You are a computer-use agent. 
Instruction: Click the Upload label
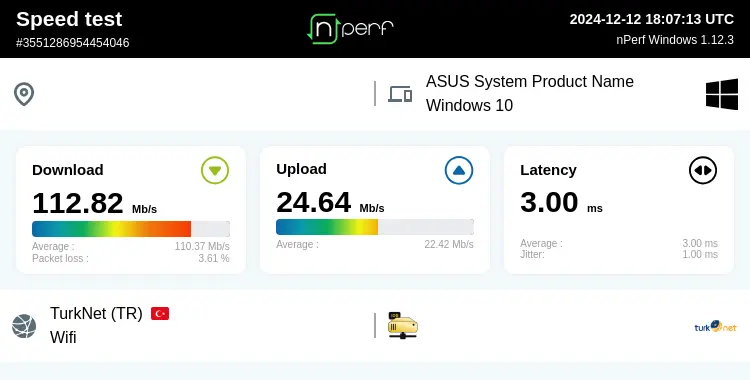301,169
